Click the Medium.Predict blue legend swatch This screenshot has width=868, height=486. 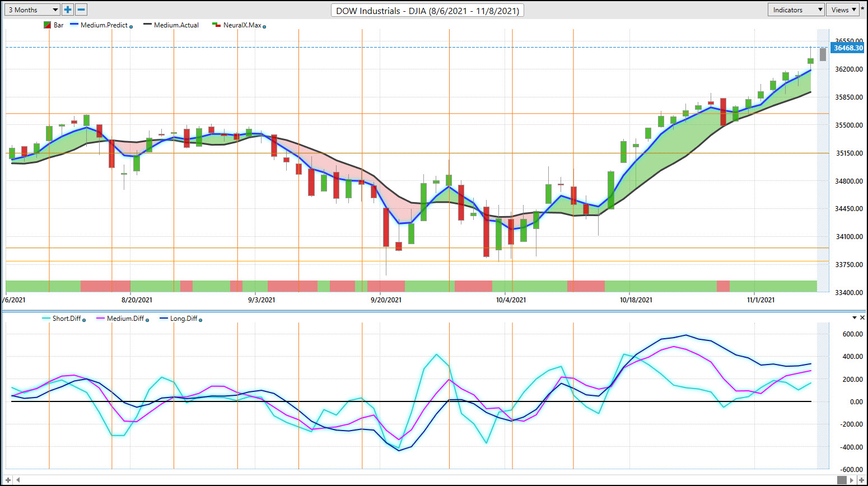click(74, 25)
